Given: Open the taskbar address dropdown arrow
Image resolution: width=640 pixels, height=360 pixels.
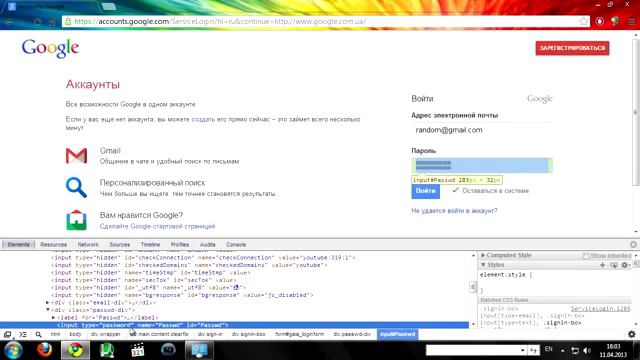Looking at the screenshot, I should (522, 350).
